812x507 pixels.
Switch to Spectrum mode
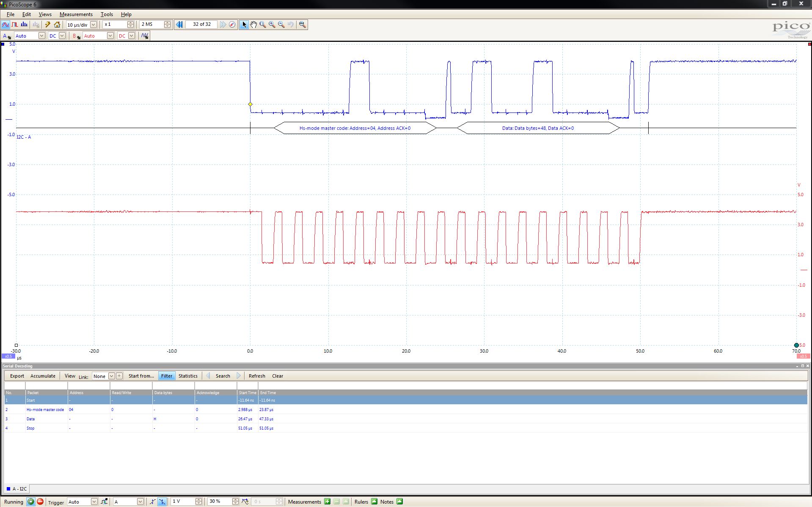(x=24, y=25)
